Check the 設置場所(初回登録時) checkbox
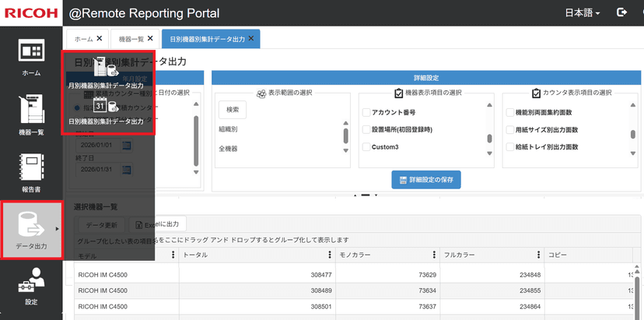The width and height of the screenshot is (644, 320). coord(366,129)
